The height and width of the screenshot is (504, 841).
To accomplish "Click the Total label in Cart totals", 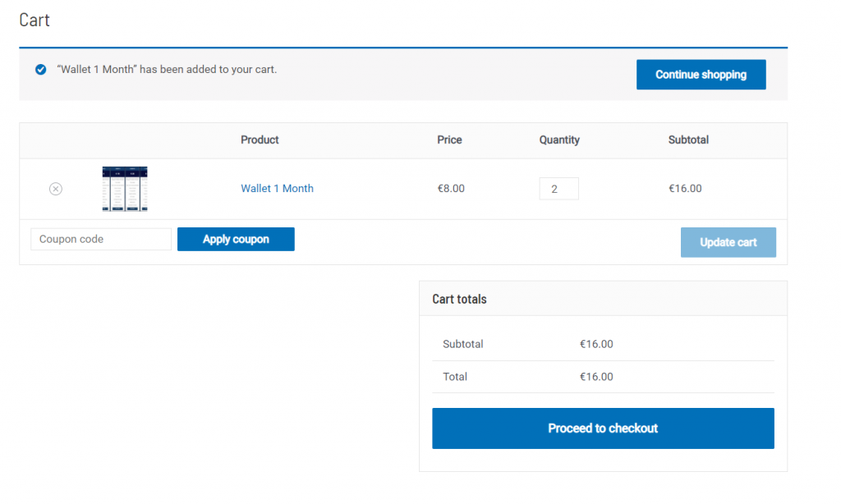I will [455, 377].
